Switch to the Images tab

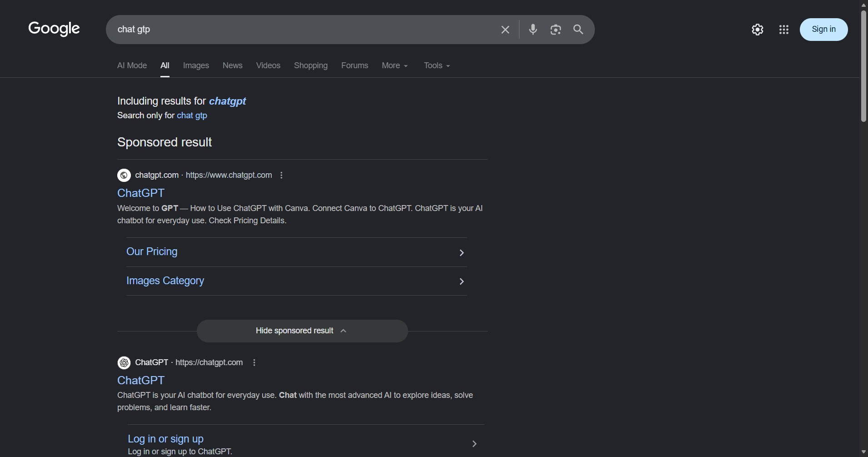tap(196, 65)
